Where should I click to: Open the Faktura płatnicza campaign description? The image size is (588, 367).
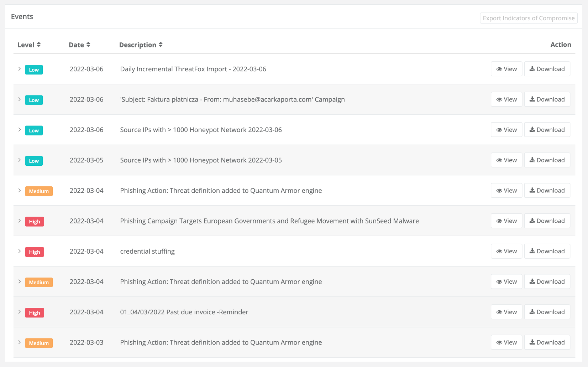click(232, 99)
